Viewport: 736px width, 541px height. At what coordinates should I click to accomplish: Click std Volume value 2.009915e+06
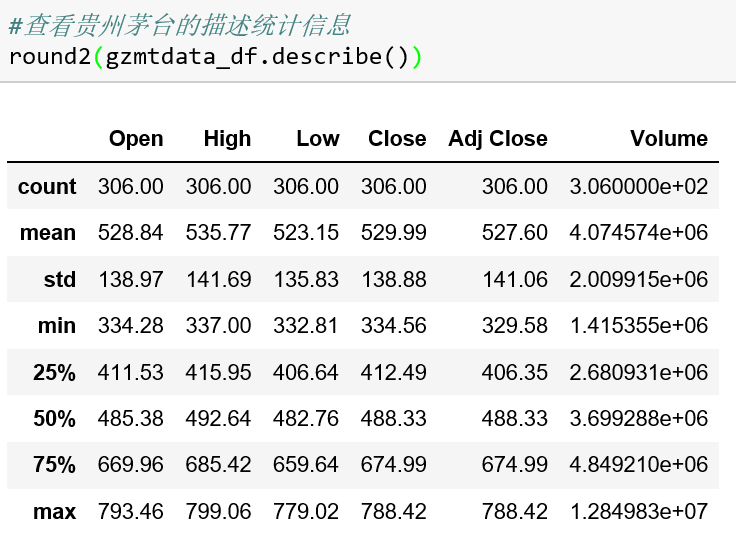639,279
